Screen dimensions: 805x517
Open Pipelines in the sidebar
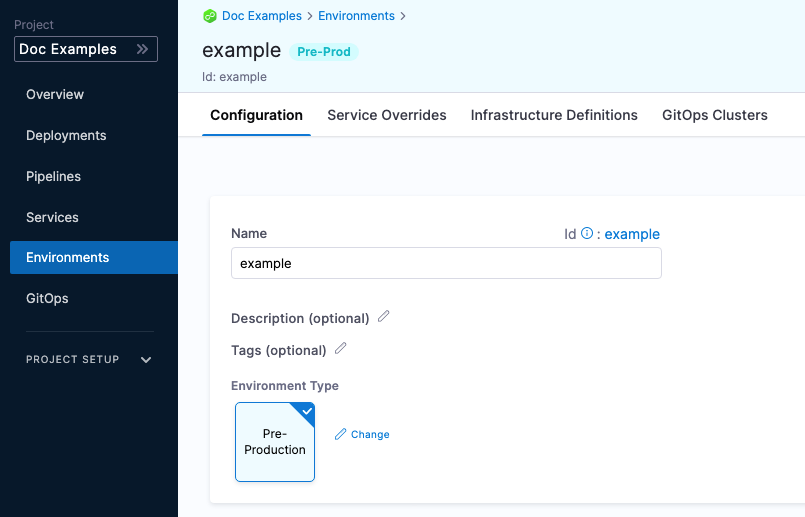pyautogui.click(x=54, y=176)
